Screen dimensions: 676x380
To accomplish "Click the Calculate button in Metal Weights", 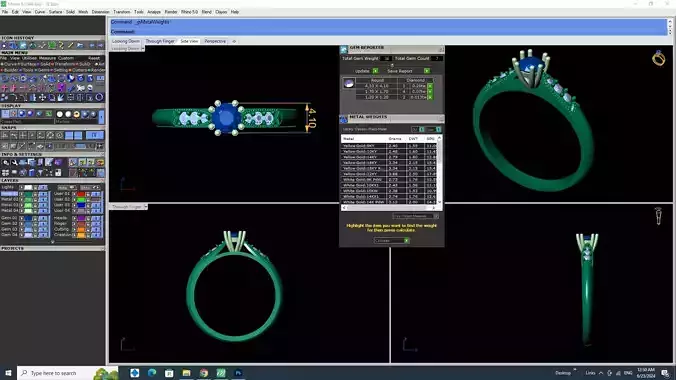I will pyautogui.click(x=391, y=241).
